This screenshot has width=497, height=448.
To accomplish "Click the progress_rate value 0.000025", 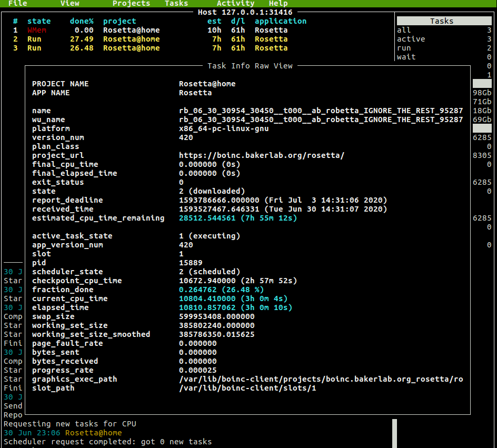I will point(198,371).
